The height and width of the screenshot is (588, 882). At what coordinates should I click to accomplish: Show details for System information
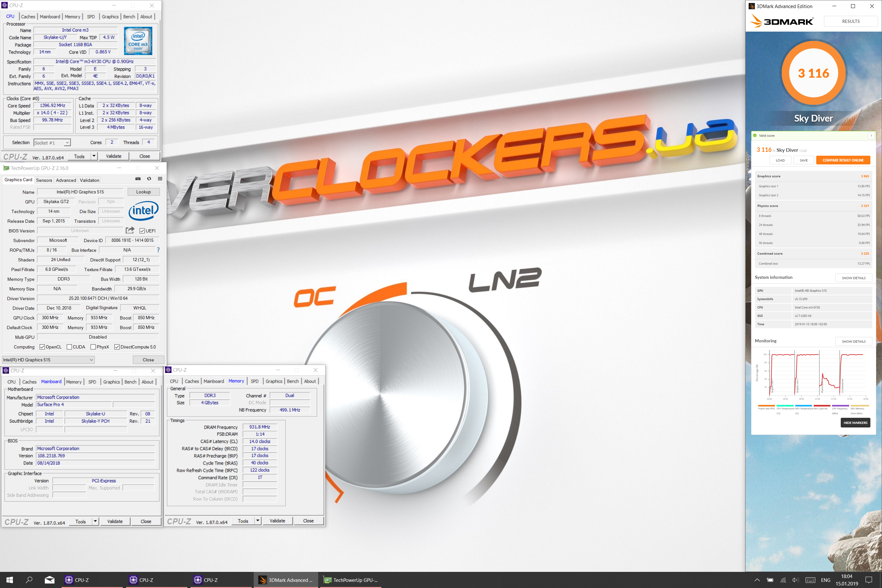pyautogui.click(x=854, y=278)
